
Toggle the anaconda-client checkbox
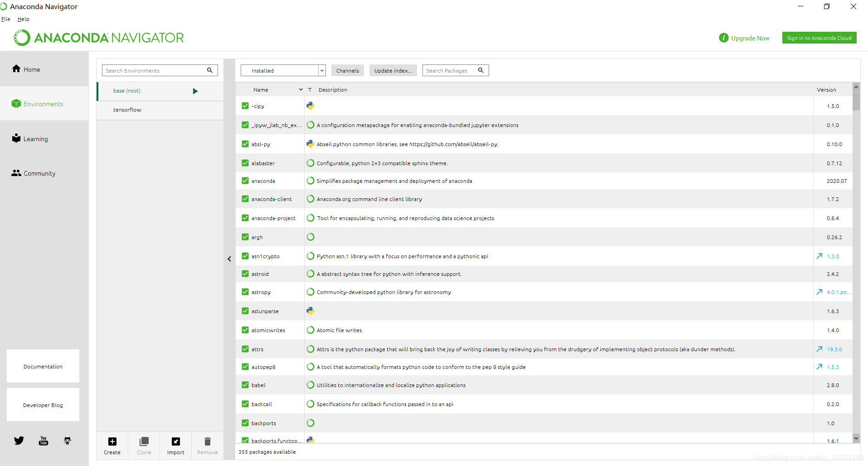(x=245, y=199)
